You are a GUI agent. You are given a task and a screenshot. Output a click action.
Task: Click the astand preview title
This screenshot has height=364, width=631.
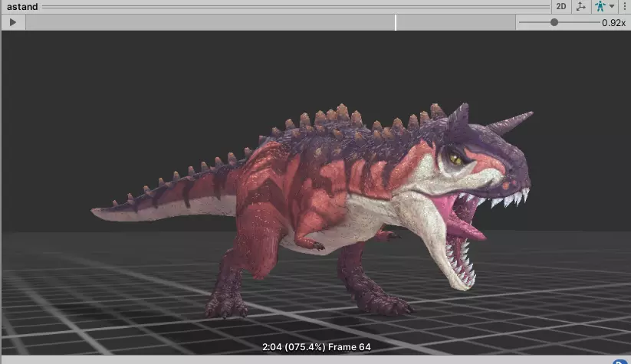(22, 7)
